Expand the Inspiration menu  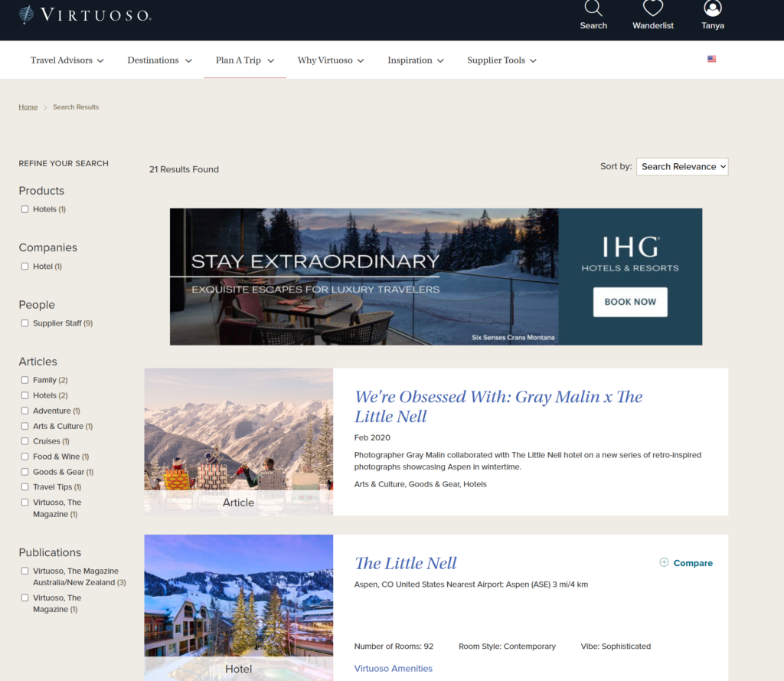416,60
